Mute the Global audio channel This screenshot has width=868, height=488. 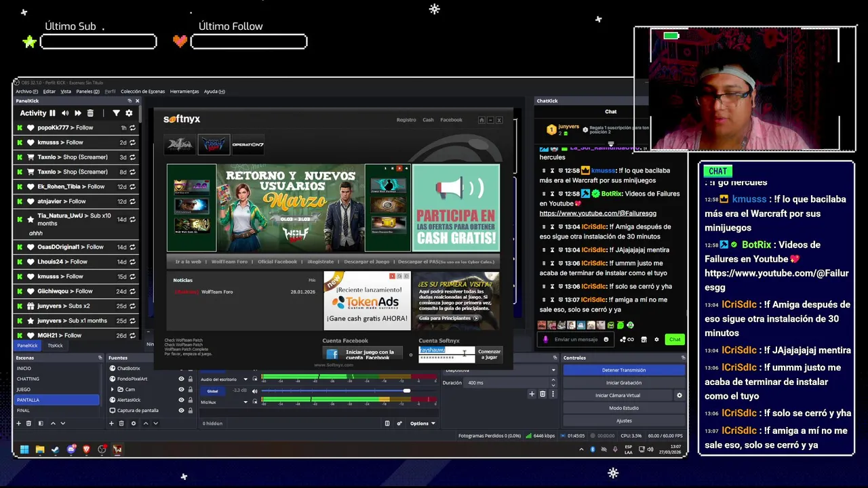tap(254, 390)
